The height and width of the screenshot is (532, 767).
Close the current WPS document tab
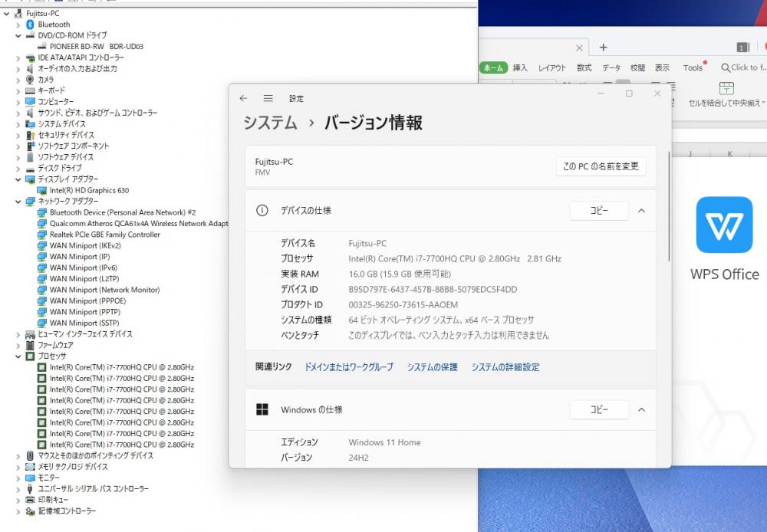click(x=579, y=48)
